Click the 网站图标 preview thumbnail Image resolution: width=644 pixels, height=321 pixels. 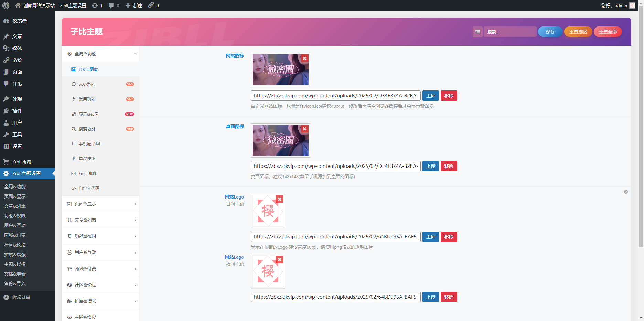point(280,70)
